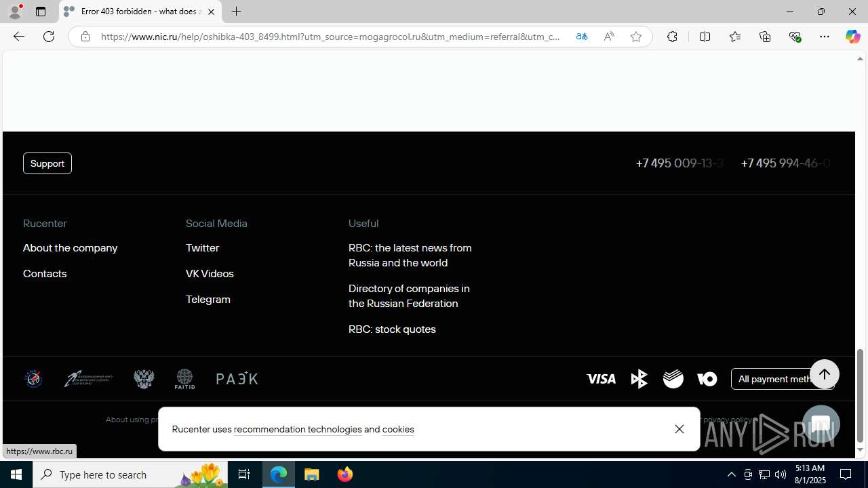Open the Twitter social link

(202, 248)
